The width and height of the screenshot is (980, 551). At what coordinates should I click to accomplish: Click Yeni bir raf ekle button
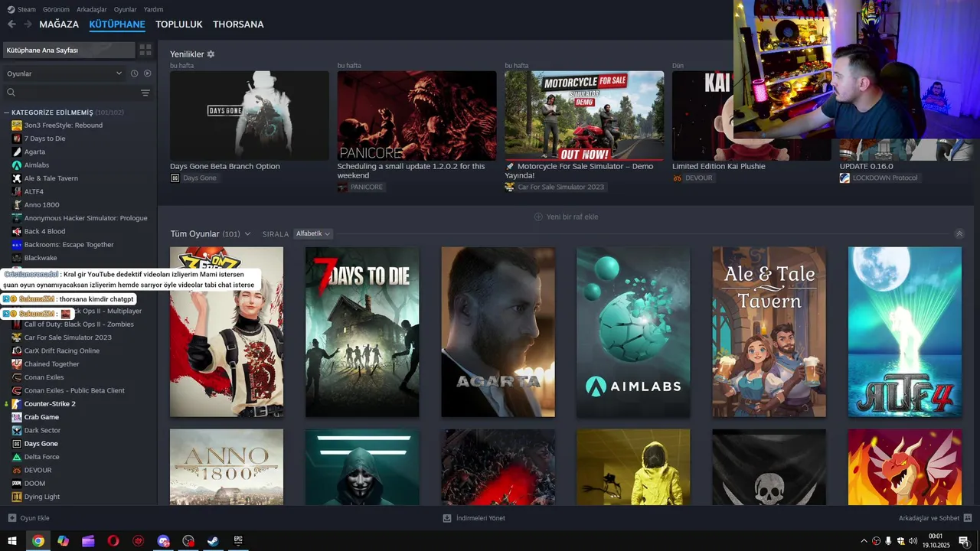pyautogui.click(x=566, y=217)
